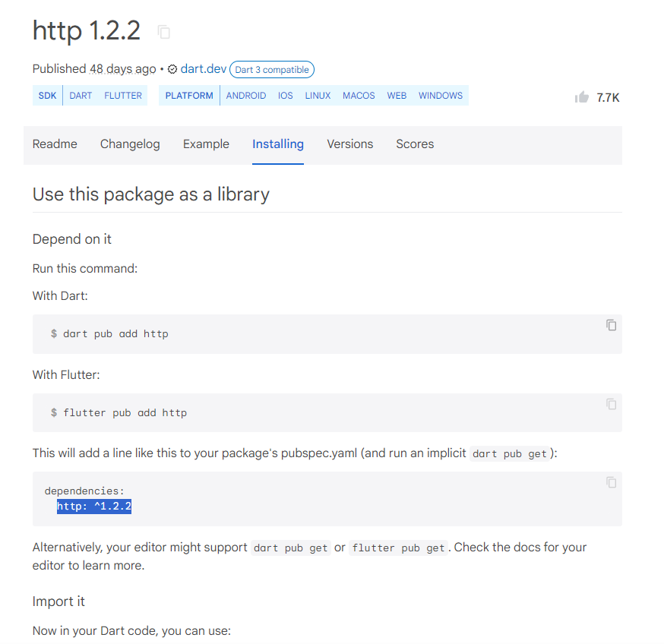Filter by the IOS platform tag
Image resolution: width=664 pixels, height=644 pixels.
[x=286, y=95]
